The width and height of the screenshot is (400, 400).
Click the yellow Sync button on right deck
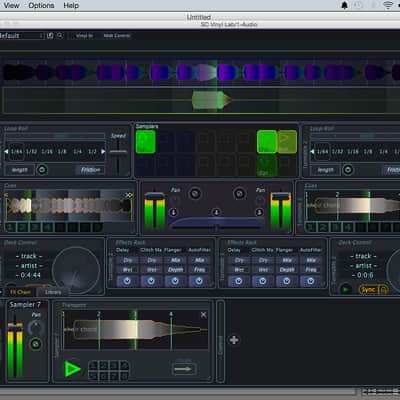point(368,289)
